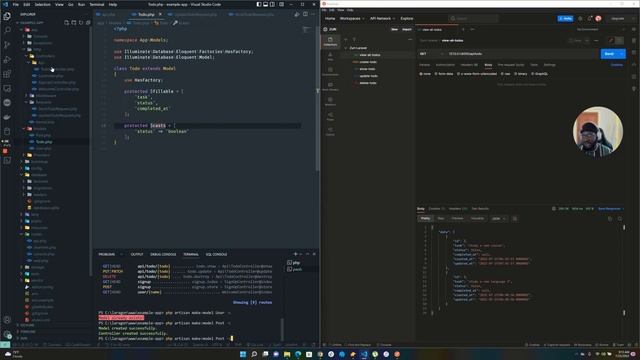Open the Environments icon in Postman sidebar
This screenshot has height=360, width=640.
click(x=330, y=71)
